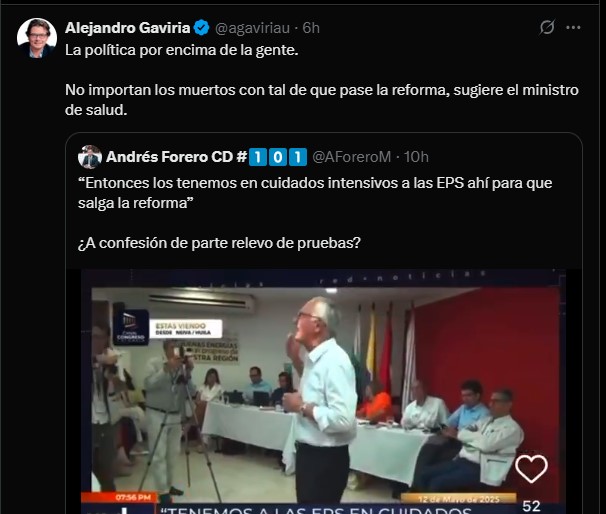The image size is (606, 514).
Task: Click the blue verified badge
Action: pos(201,28)
